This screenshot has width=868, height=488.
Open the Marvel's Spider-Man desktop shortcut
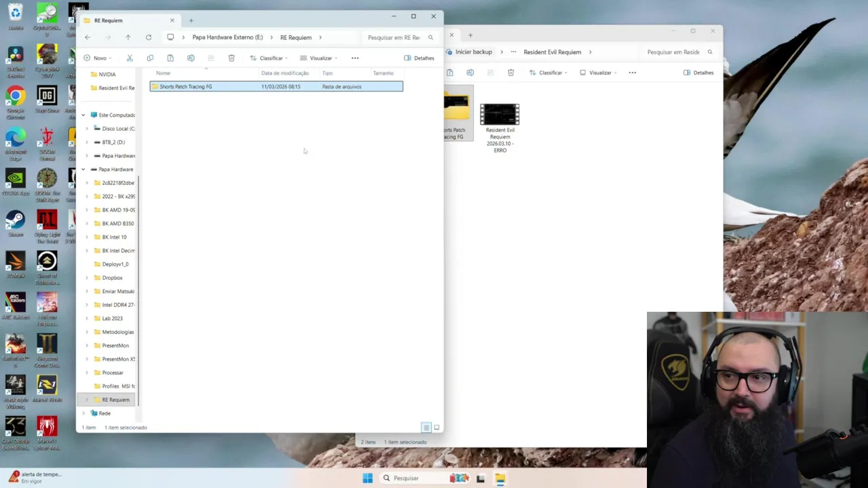[47, 431]
